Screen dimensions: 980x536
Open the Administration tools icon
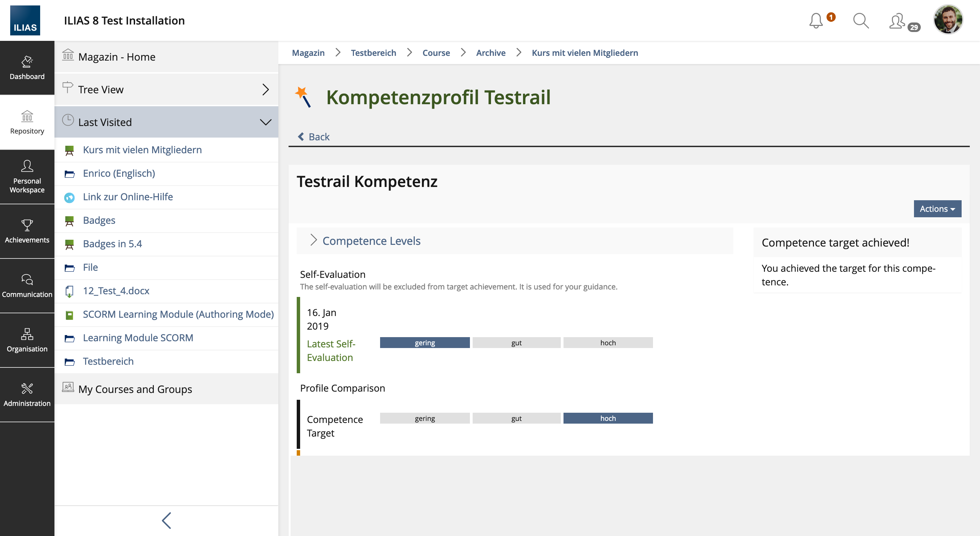tap(27, 394)
